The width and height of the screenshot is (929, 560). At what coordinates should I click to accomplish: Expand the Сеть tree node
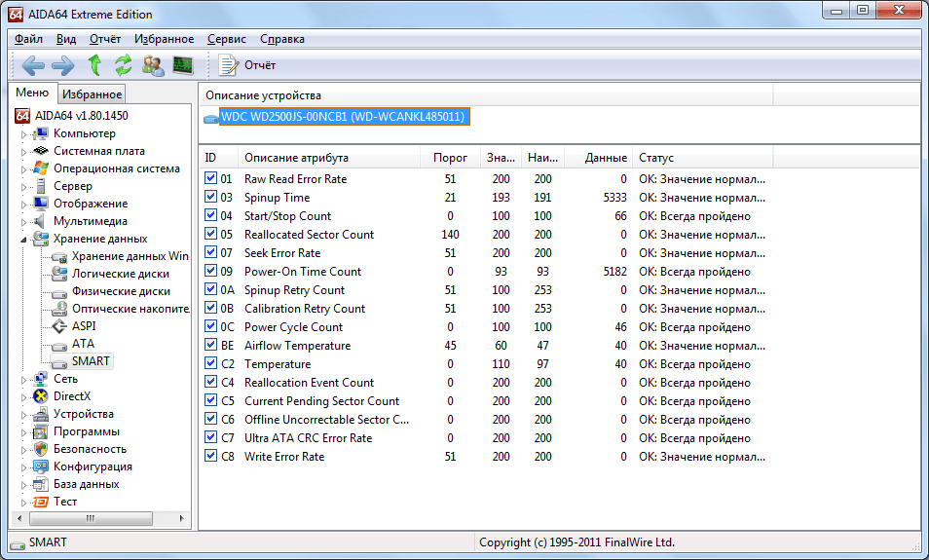pyautogui.click(x=23, y=380)
